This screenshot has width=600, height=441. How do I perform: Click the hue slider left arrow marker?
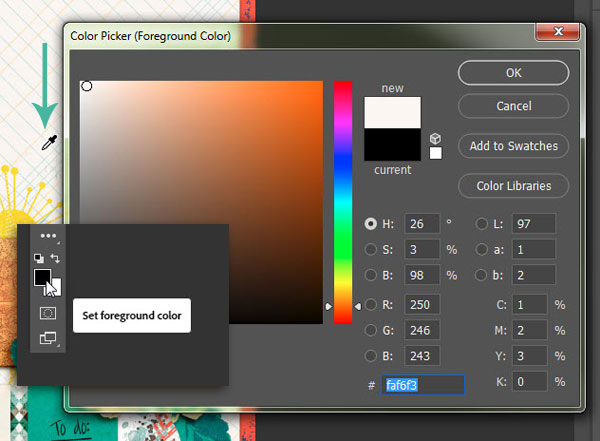click(x=329, y=306)
